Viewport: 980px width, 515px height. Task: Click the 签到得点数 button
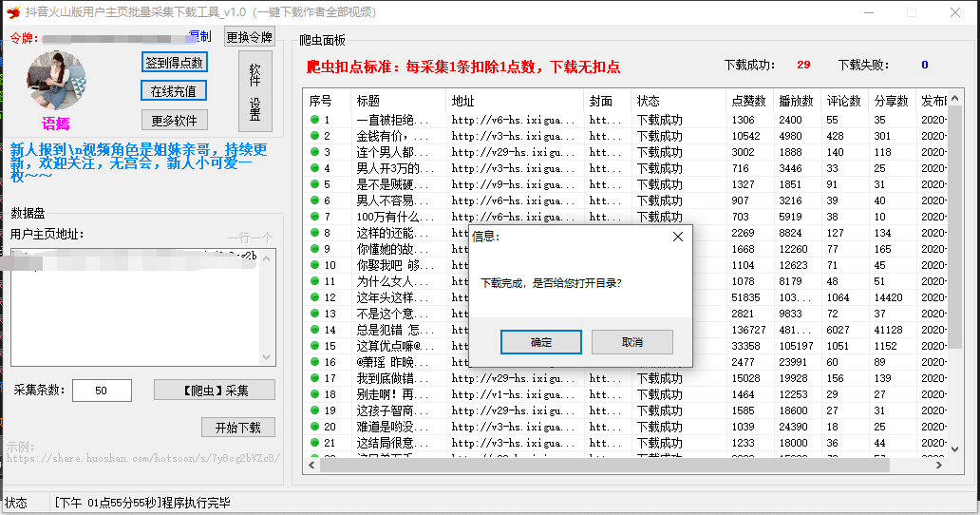pyautogui.click(x=174, y=63)
